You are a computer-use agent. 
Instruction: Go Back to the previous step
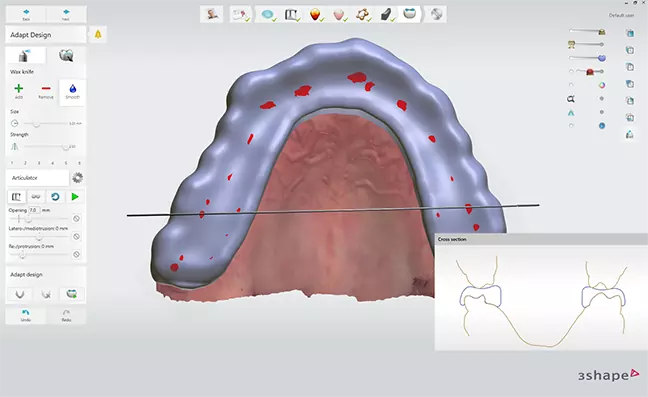click(26, 14)
